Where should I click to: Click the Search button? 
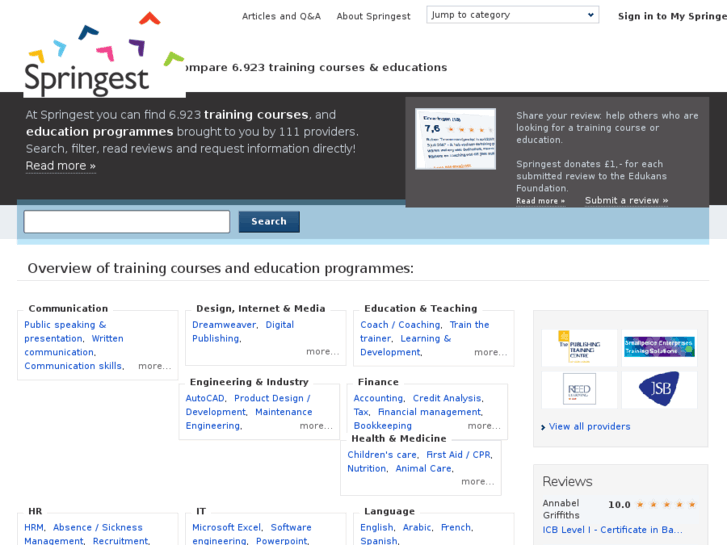pyautogui.click(x=269, y=222)
